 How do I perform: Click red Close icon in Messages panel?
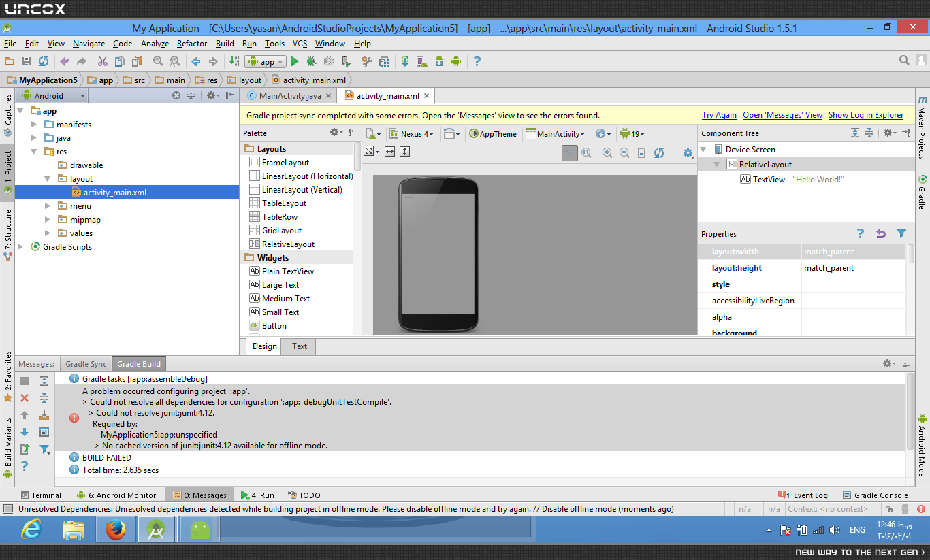[25, 398]
